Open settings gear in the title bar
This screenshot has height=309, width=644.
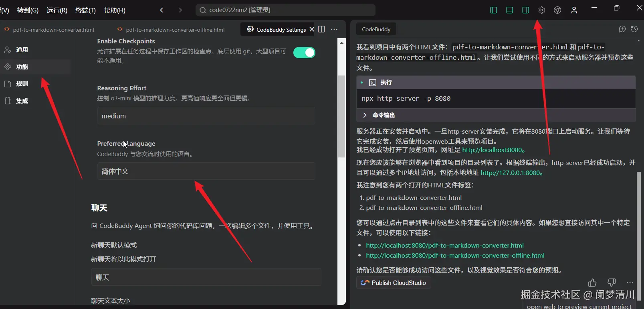pyautogui.click(x=542, y=10)
